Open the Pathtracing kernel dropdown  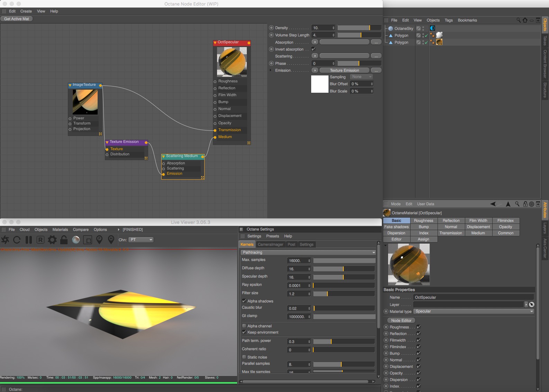pos(308,252)
